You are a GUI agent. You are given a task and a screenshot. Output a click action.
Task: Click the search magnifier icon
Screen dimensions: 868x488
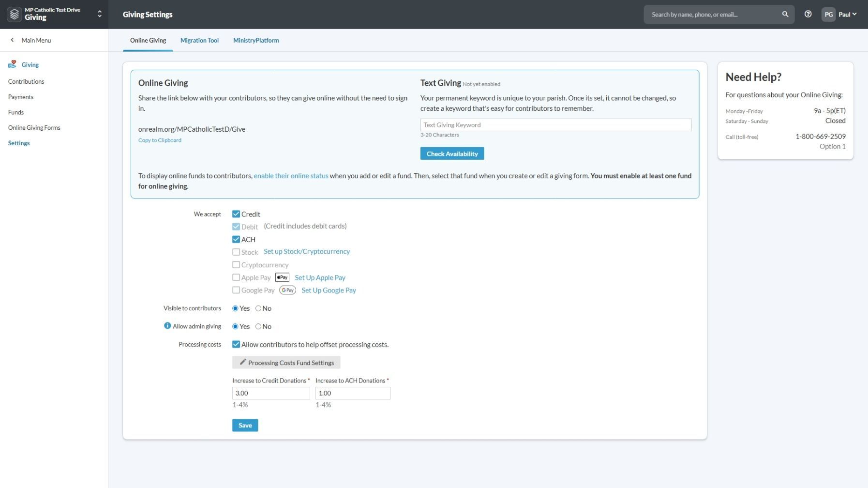point(785,15)
